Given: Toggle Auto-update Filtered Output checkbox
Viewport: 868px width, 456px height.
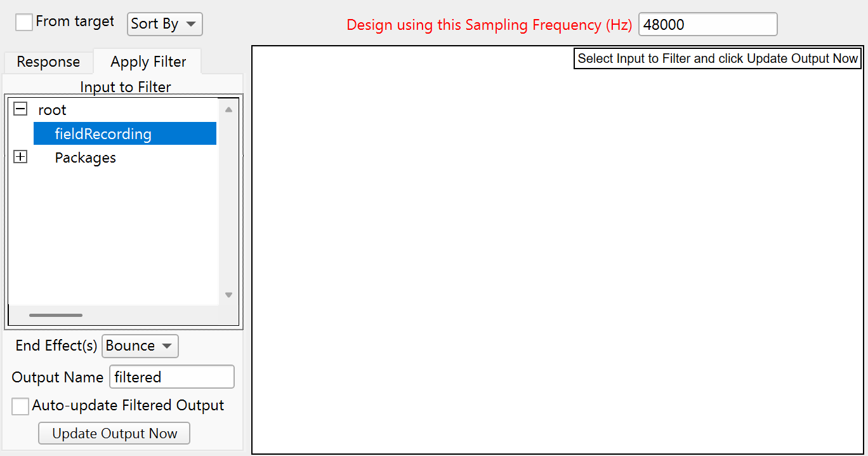Looking at the screenshot, I should tap(20, 406).
